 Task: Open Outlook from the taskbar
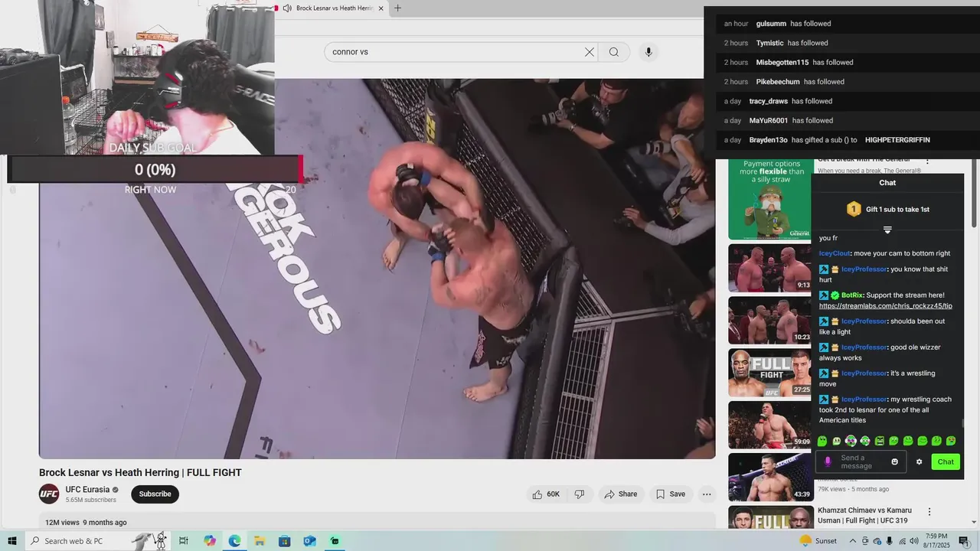309,541
